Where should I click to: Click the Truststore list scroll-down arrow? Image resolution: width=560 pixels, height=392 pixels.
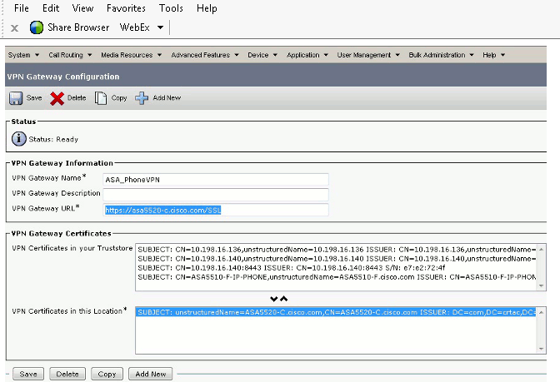click(x=541, y=285)
